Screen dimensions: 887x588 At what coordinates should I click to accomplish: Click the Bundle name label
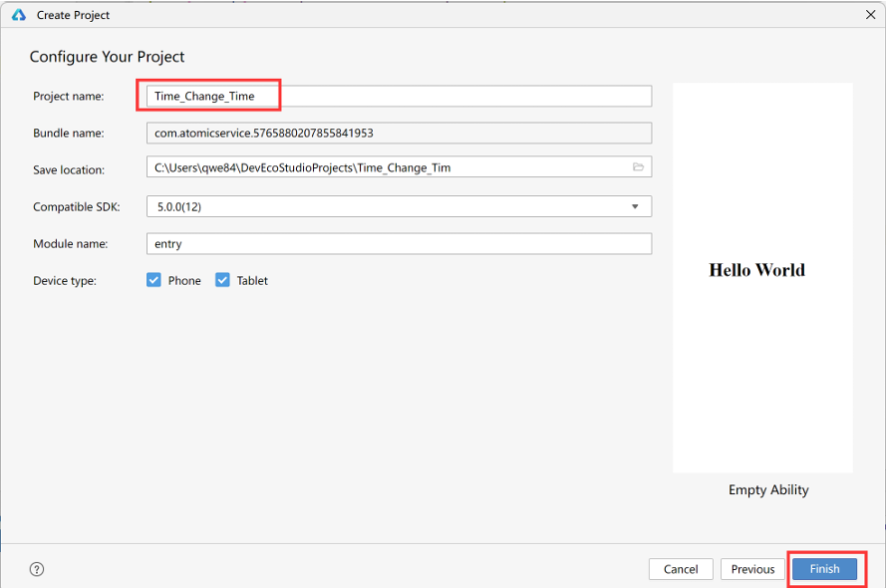tap(69, 133)
